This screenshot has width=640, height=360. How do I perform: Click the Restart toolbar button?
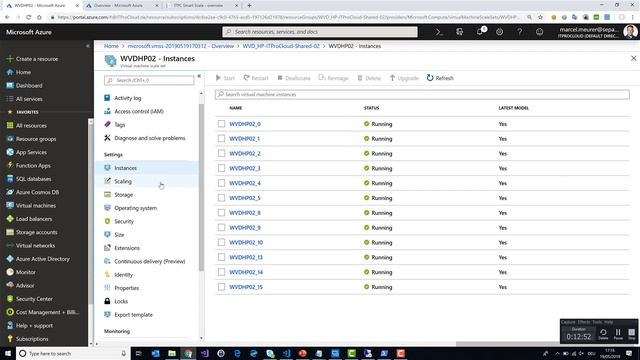coord(256,78)
